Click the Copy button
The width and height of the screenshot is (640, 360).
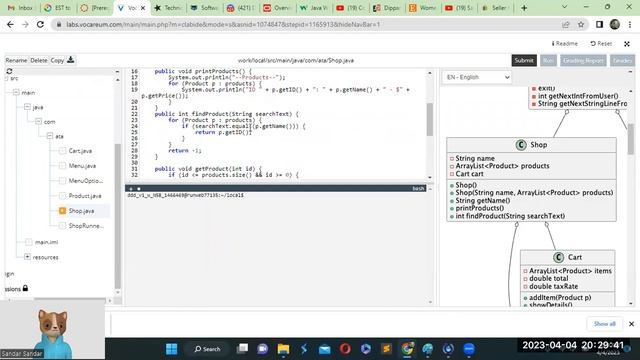click(x=57, y=60)
